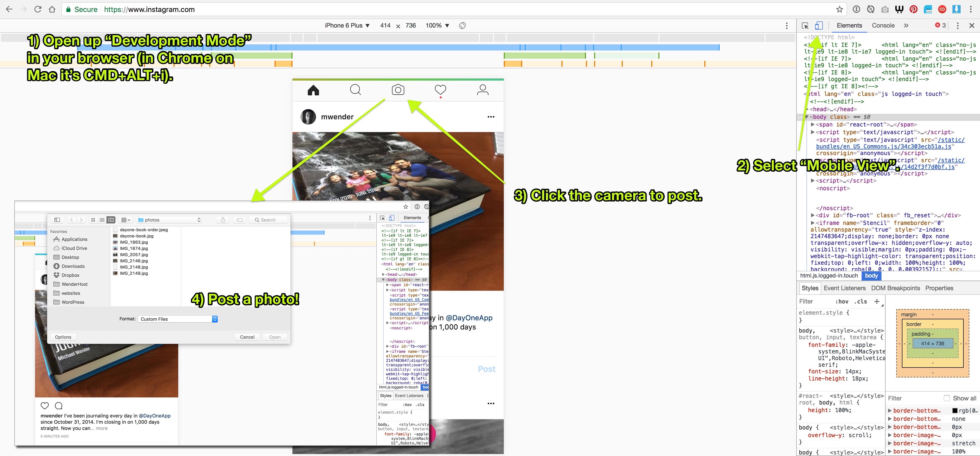Expand the iframe Stencil node in main DevTools

[x=813, y=223]
